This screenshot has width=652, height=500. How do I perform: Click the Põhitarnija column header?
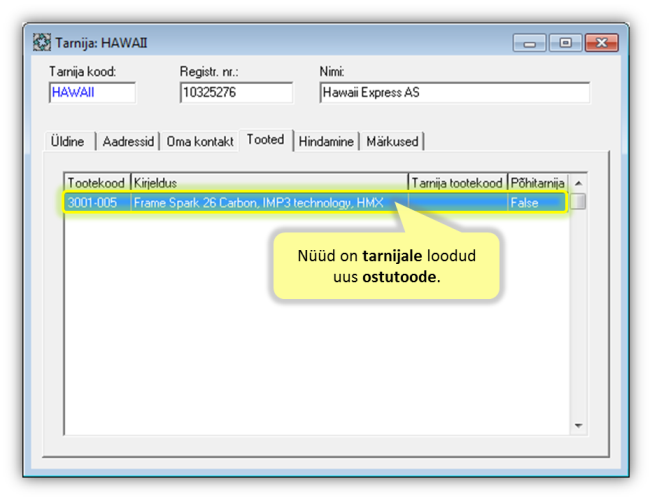click(x=538, y=184)
